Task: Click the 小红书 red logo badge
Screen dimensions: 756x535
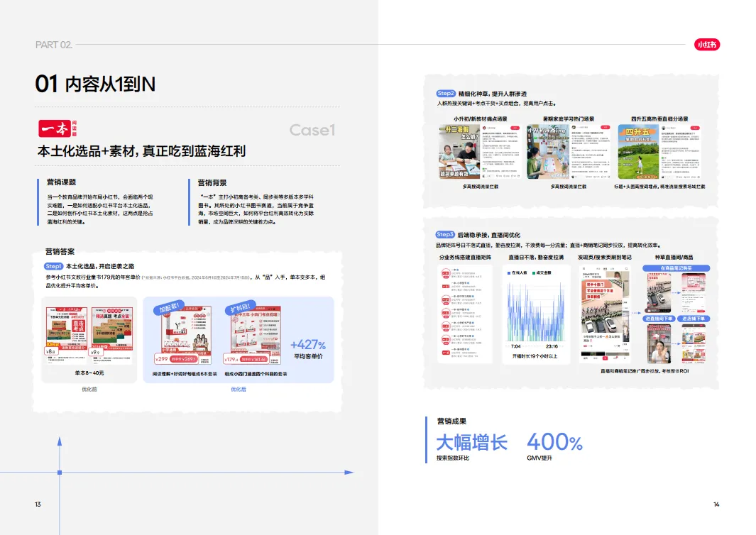Action: pyautogui.click(x=707, y=45)
